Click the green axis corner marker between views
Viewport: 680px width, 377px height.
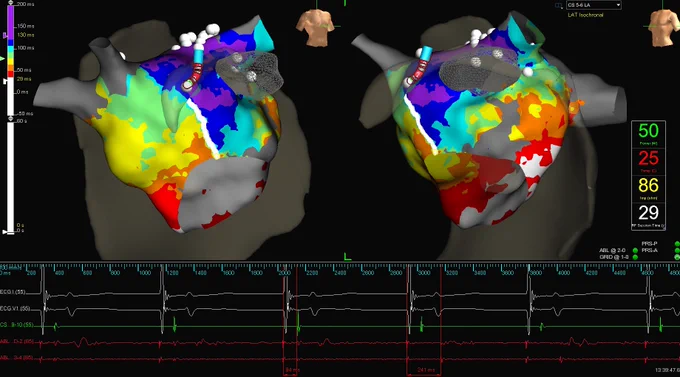click(x=347, y=257)
